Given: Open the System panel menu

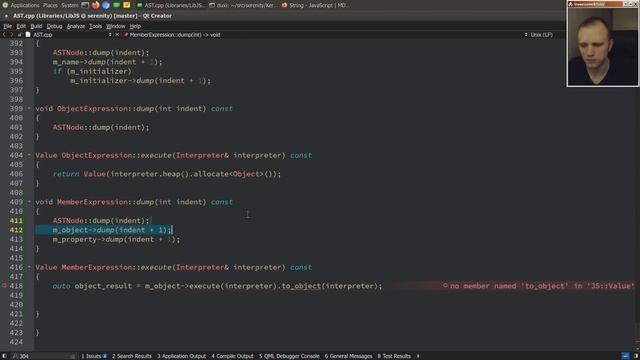Looking at the screenshot, I should (70, 5).
